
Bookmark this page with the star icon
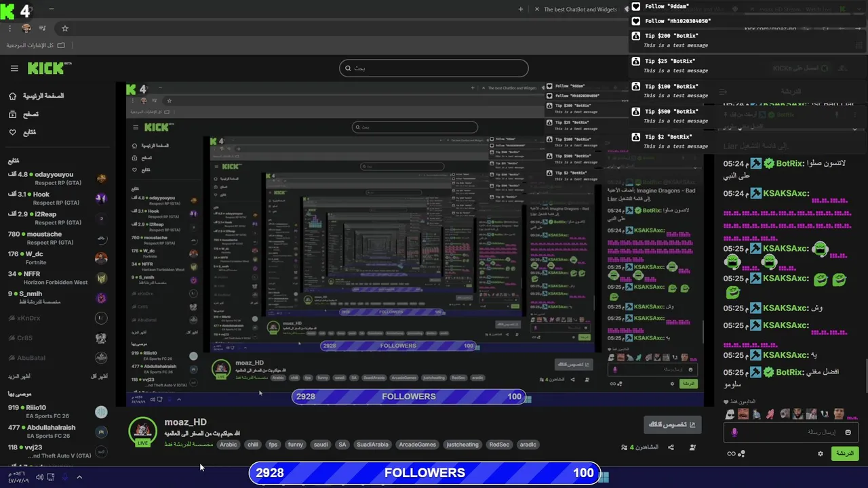(65, 28)
